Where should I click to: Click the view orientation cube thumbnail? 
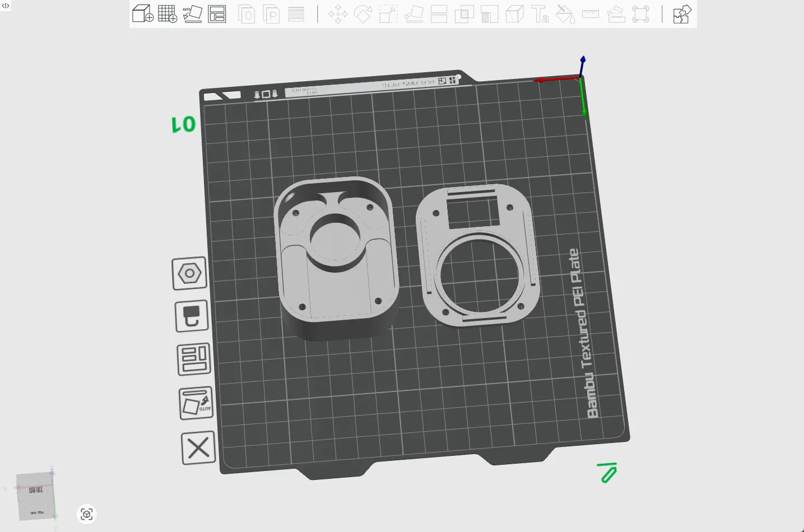pos(36,496)
